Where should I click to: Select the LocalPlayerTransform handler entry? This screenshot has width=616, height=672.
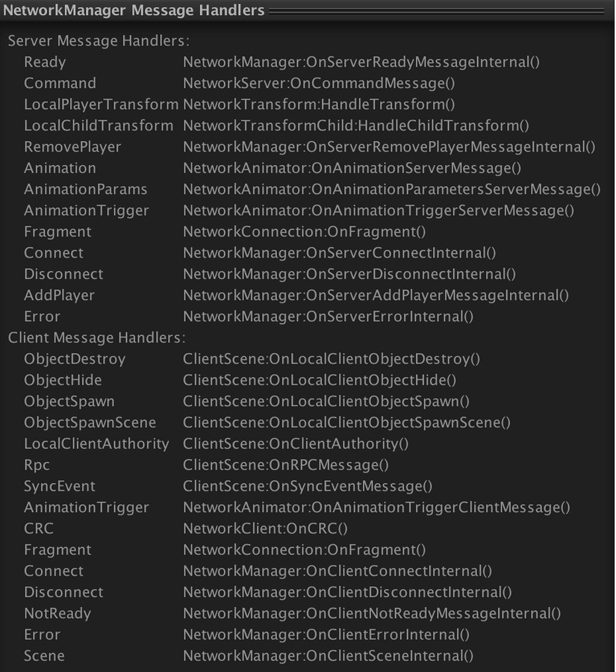[x=92, y=105]
